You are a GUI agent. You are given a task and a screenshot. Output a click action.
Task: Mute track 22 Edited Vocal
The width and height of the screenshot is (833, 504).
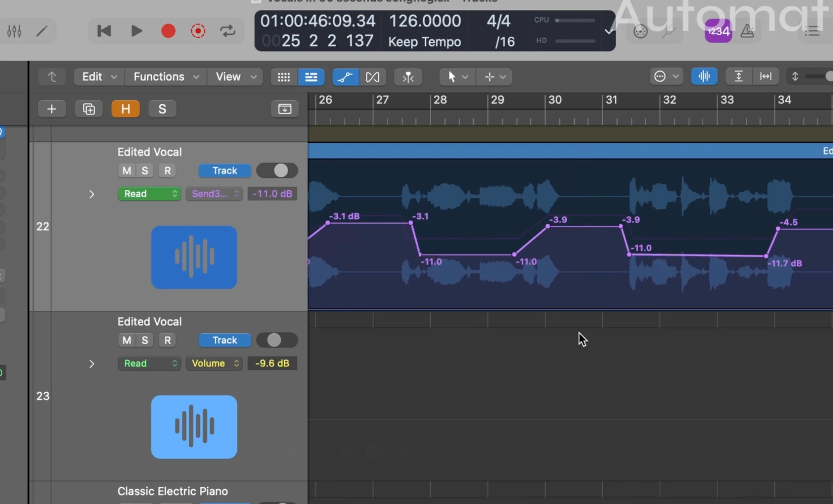click(x=127, y=171)
